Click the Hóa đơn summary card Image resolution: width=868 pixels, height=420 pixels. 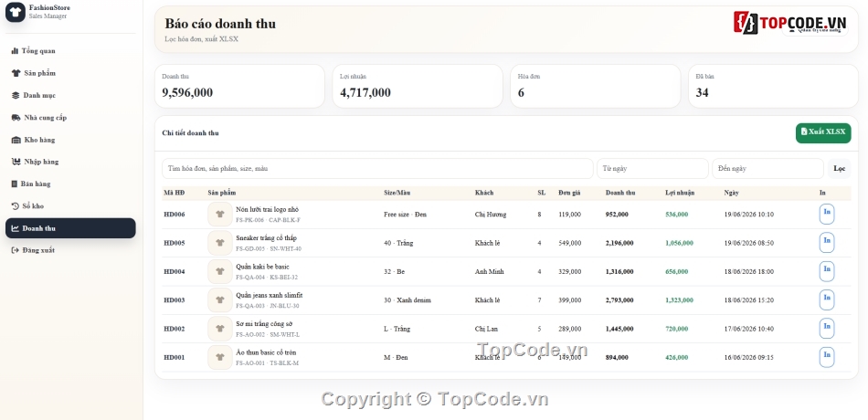[x=596, y=87]
